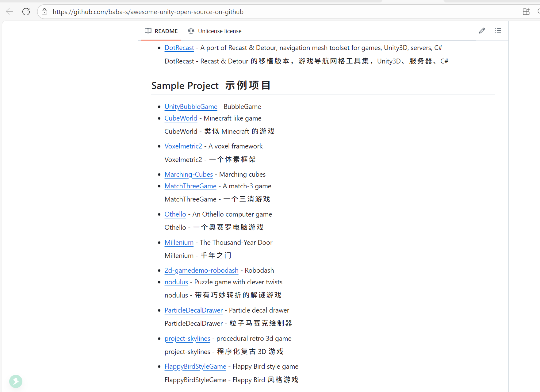Open the extensions icon in address bar

click(x=526, y=12)
